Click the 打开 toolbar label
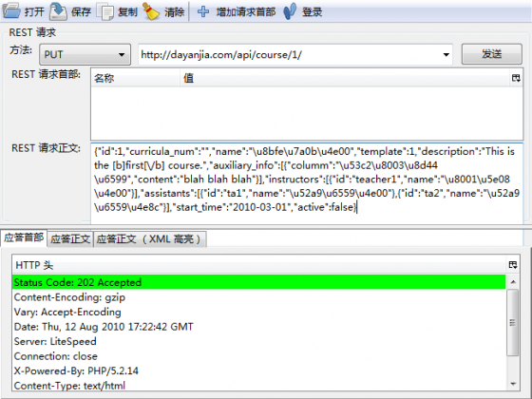The image size is (532, 399). tap(34, 12)
